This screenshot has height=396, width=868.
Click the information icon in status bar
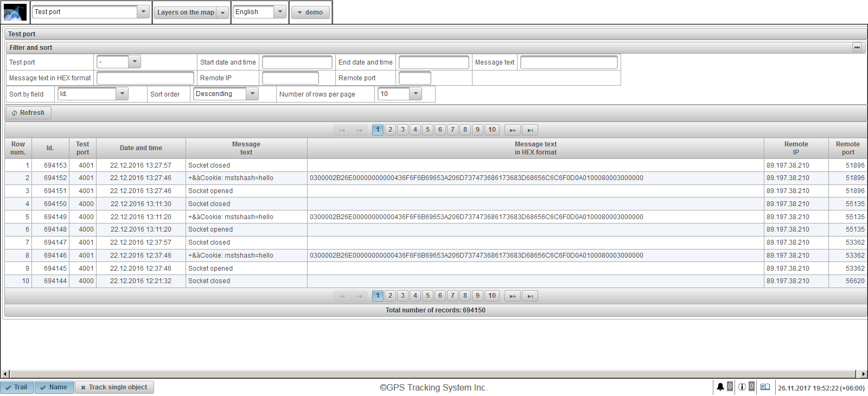point(742,387)
